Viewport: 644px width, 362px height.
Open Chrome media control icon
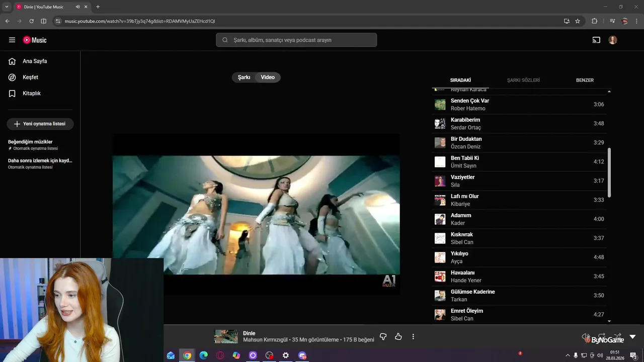[x=612, y=21]
